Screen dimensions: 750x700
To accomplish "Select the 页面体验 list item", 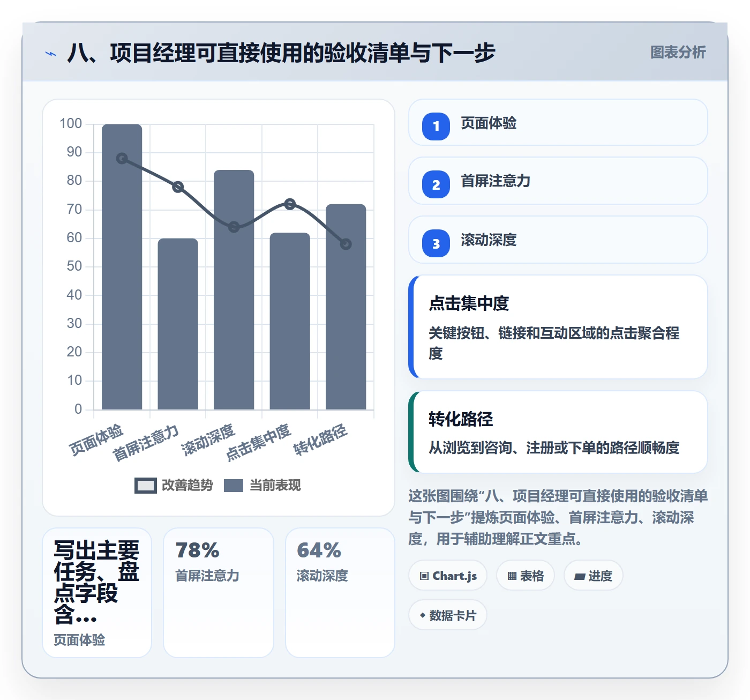I will click(x=558, y=122).
